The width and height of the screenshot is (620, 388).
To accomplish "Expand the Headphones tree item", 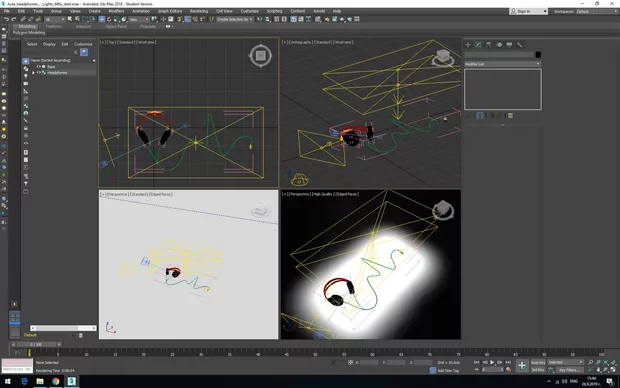I will click(x=33, y=73).
